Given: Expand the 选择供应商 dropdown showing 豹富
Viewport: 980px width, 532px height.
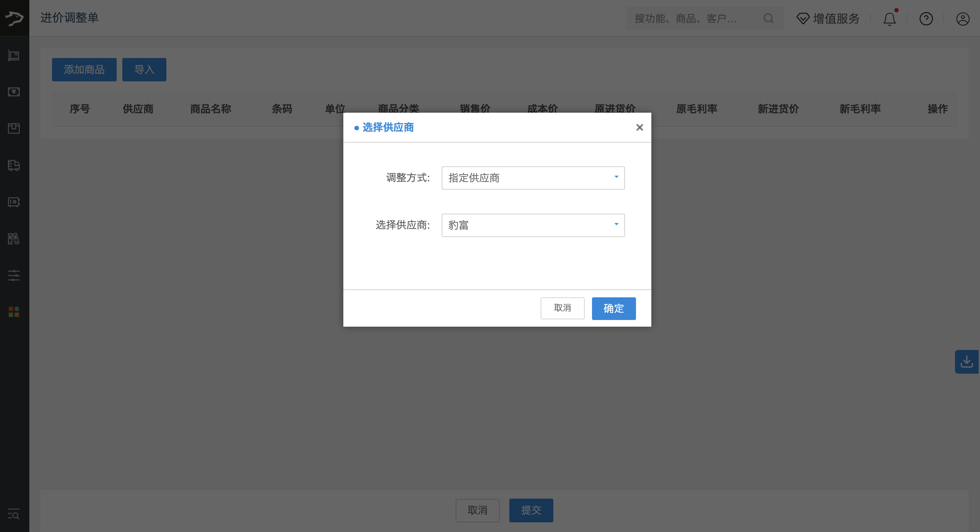Looking at the screenshot, I should (533, 225).
